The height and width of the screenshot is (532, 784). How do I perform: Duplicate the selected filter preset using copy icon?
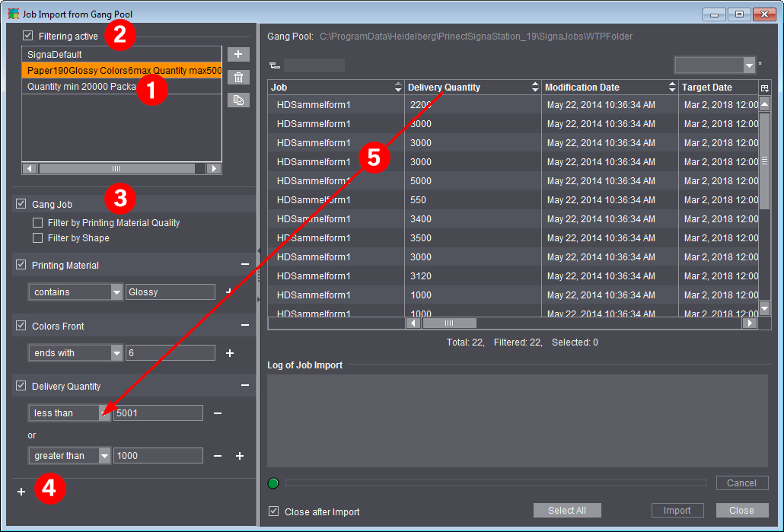(x=238, y=100)
